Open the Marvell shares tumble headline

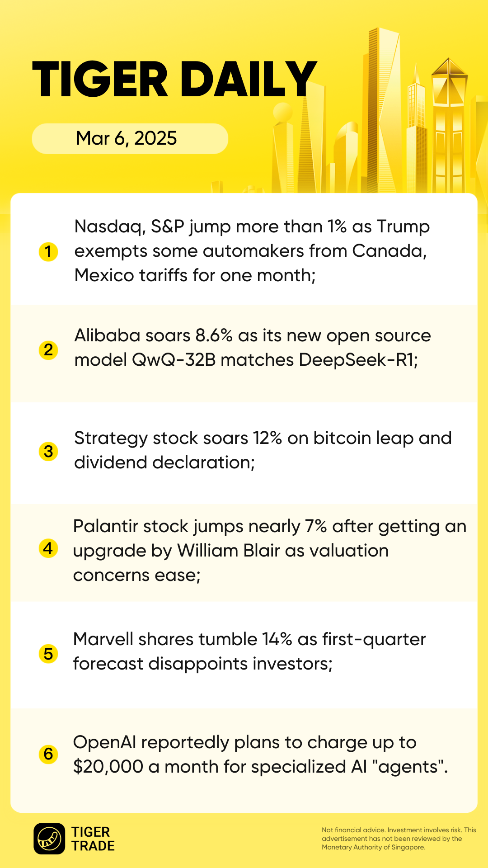pyautogui.click(x=249, y=651)
